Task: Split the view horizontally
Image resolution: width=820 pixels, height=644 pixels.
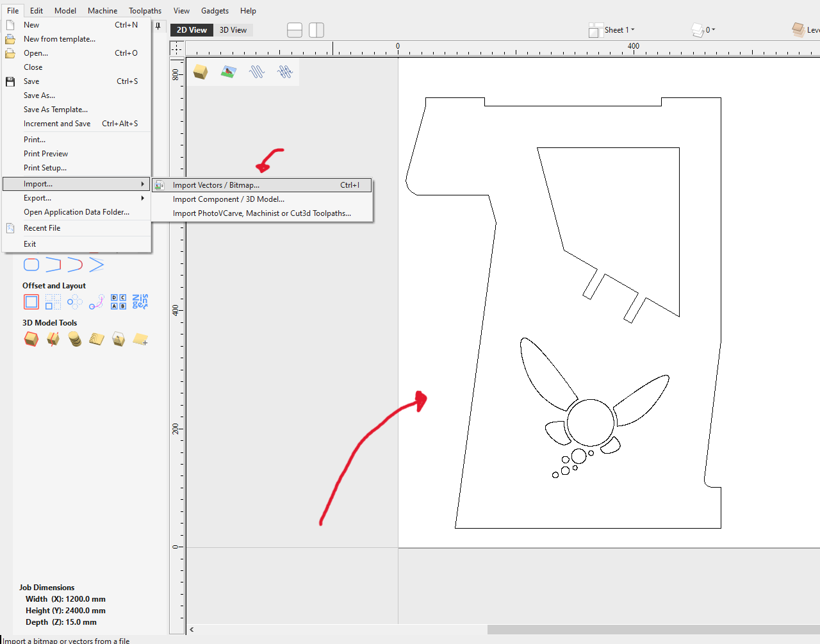Action: [x=295, y=30]
